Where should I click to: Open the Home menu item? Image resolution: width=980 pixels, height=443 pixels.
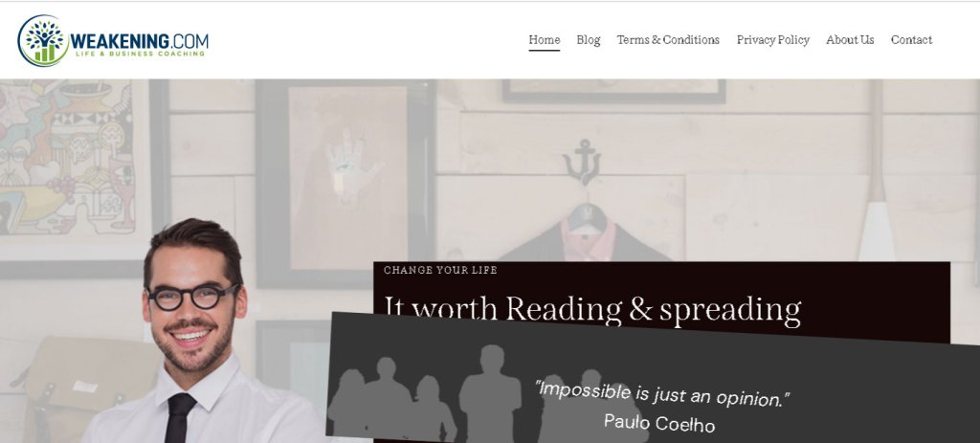[545, 40]
